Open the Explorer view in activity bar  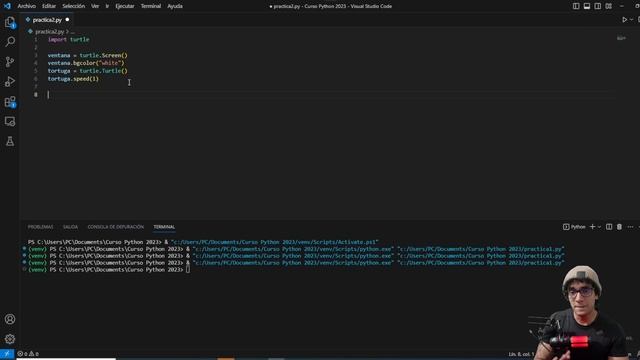[10, 22]
